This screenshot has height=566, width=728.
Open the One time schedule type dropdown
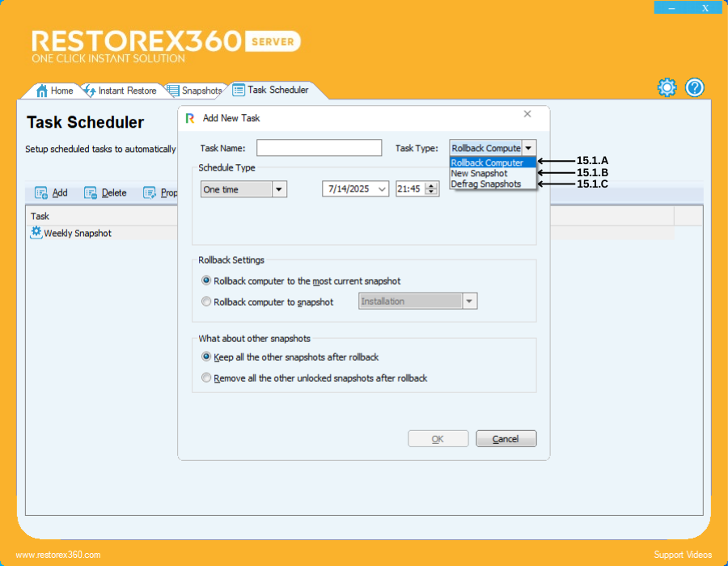click(x=279, y=189)
